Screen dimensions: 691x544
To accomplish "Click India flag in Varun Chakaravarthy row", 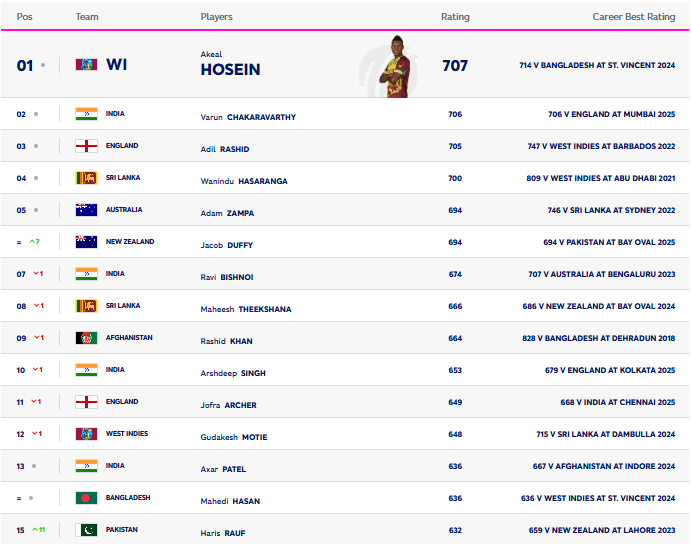I will (86, 114).
